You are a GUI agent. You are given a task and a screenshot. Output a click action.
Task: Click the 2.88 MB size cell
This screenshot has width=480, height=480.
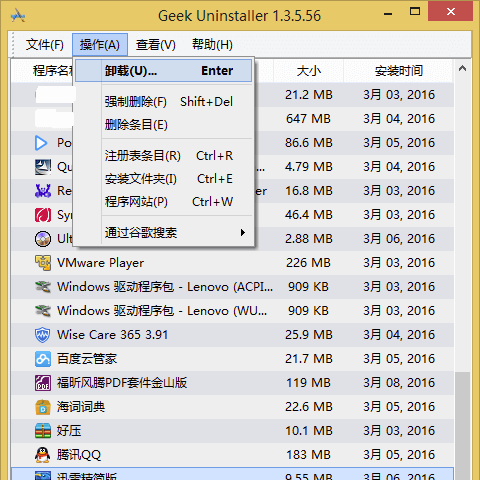pyautogui.click(x=309, y=239)
